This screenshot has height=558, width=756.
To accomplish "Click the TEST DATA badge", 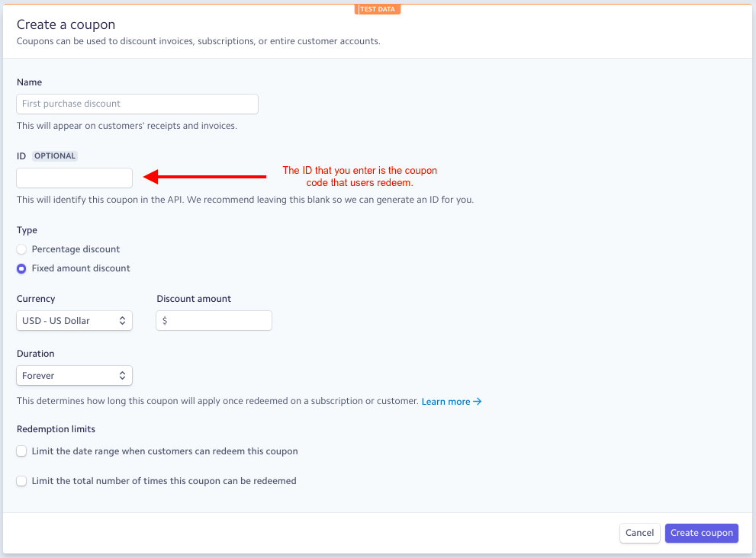I will [378, 9].
